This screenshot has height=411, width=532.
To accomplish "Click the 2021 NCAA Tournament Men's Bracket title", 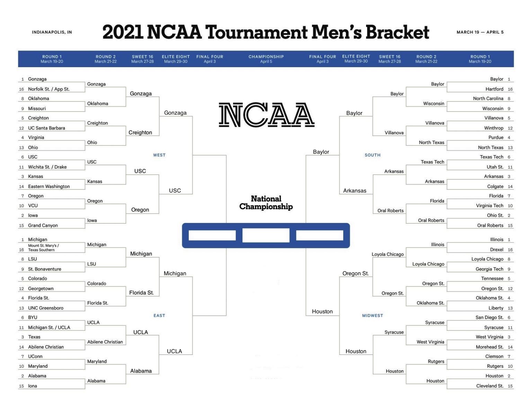I will click(266, 32).
